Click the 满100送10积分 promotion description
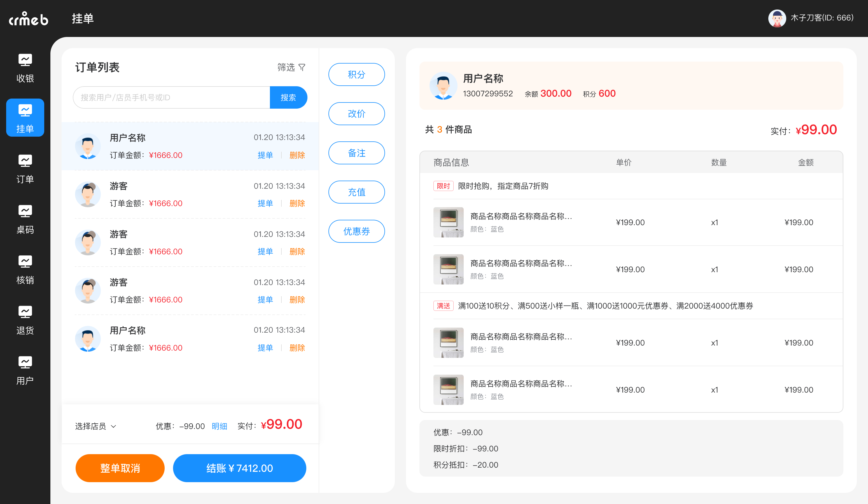Screen dimensions: 868x504 click(605, 305)
